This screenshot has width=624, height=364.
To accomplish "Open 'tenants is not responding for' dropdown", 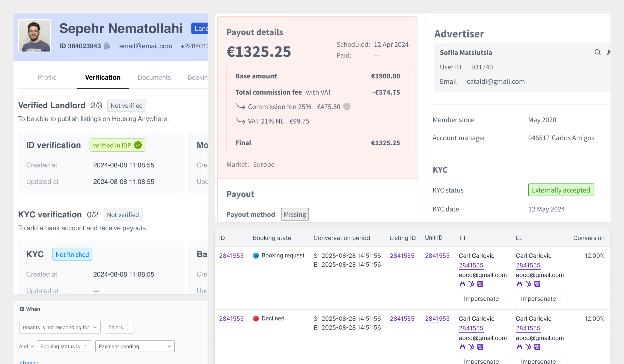I will tap(60, 327).
